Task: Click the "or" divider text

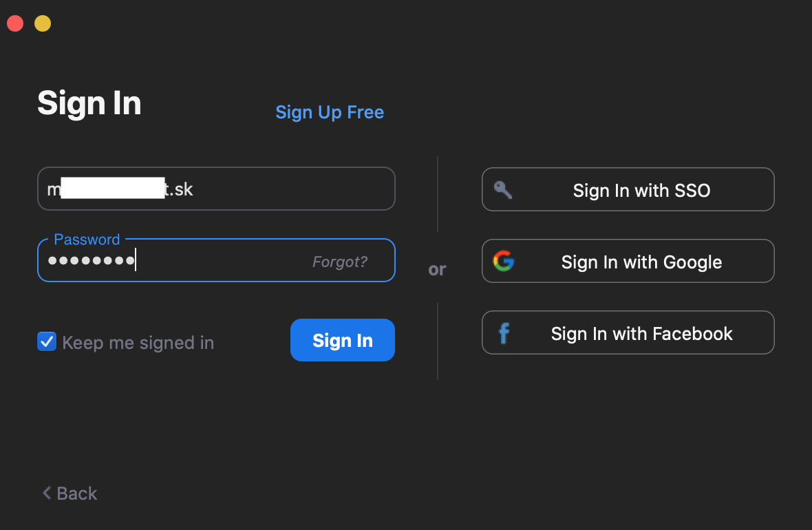Action: (x=438, y=269)
